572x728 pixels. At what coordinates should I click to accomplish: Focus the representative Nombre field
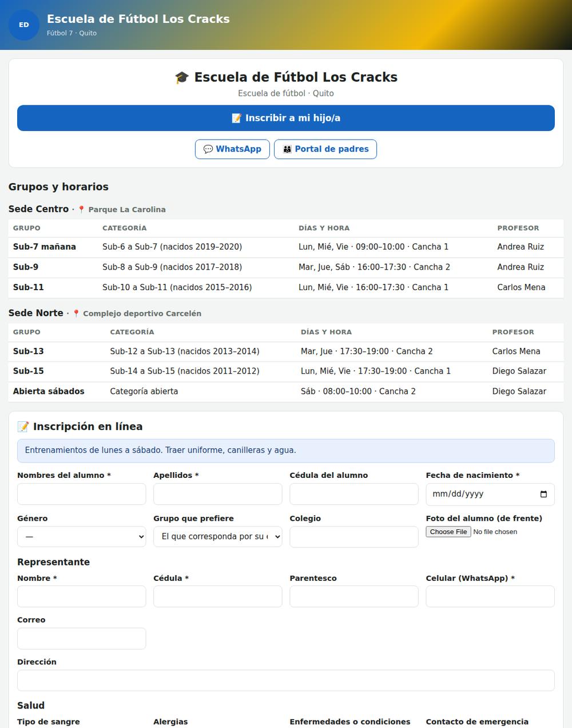click(x=82, y=596)
